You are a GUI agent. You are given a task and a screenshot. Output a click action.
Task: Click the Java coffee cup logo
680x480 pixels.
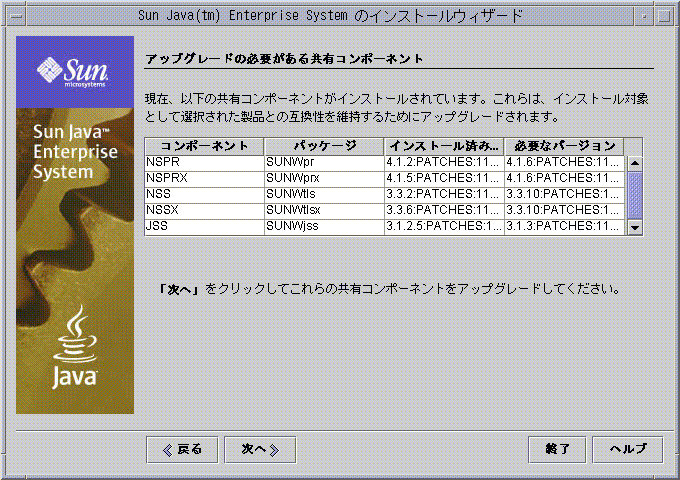[75, 346]
